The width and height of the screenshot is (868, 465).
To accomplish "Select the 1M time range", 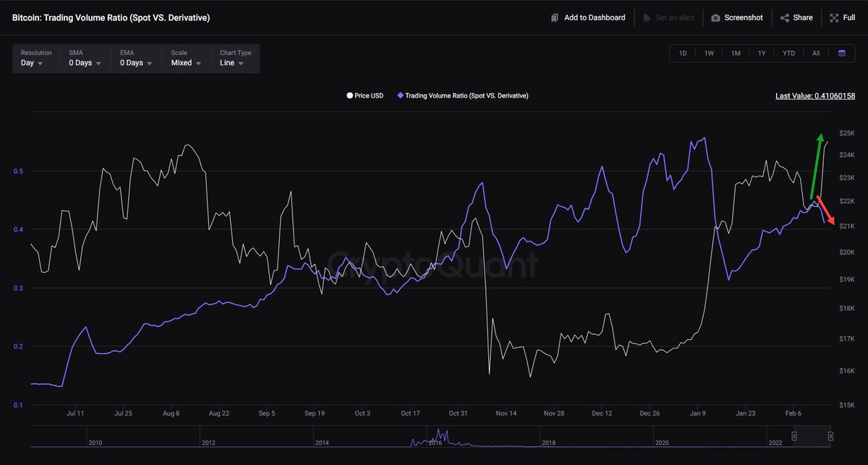I will [736, 54].
